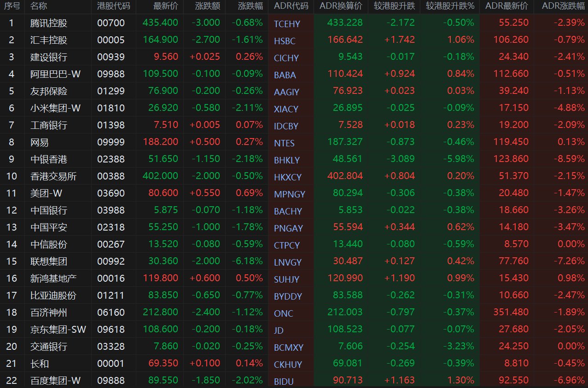
Task: Sort by 较港股升跌 column header
Action: 394,6
